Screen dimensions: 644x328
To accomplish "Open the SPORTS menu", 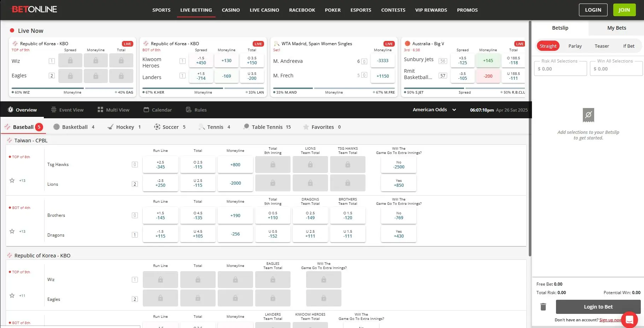I will coord(162,10).
